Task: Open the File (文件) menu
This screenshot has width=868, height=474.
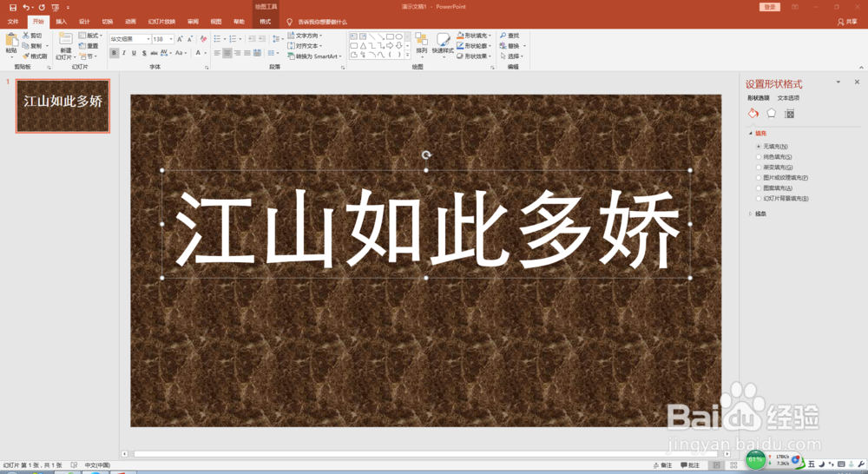Action: pyautogui.click(x=13, y=22)
